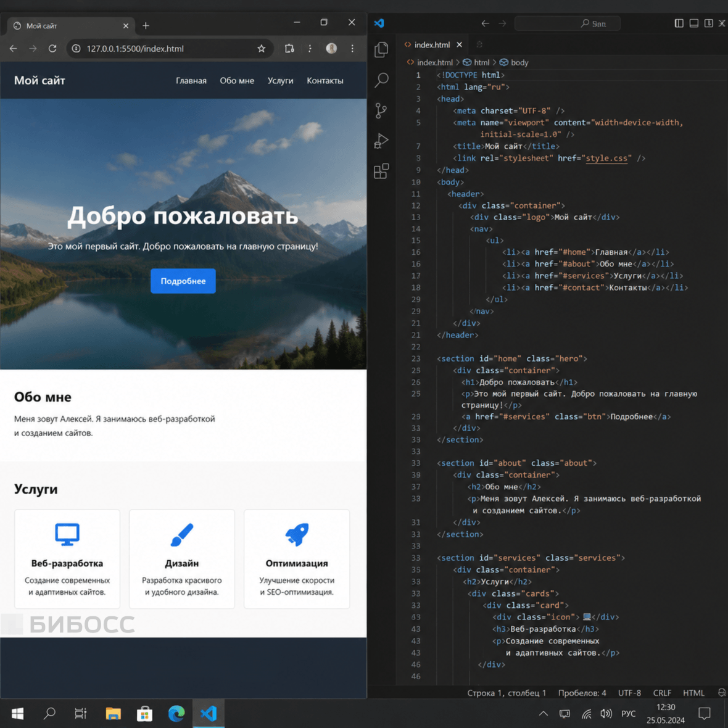
Task: Change encoding via UTF-8 status item
Action: tap(629, 693)
